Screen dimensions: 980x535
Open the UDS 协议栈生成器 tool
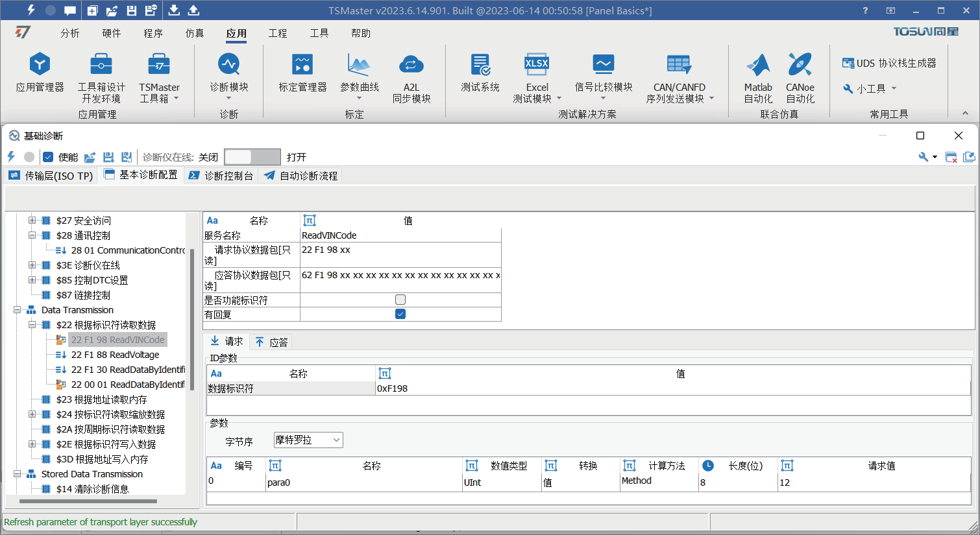click(889, 63)
